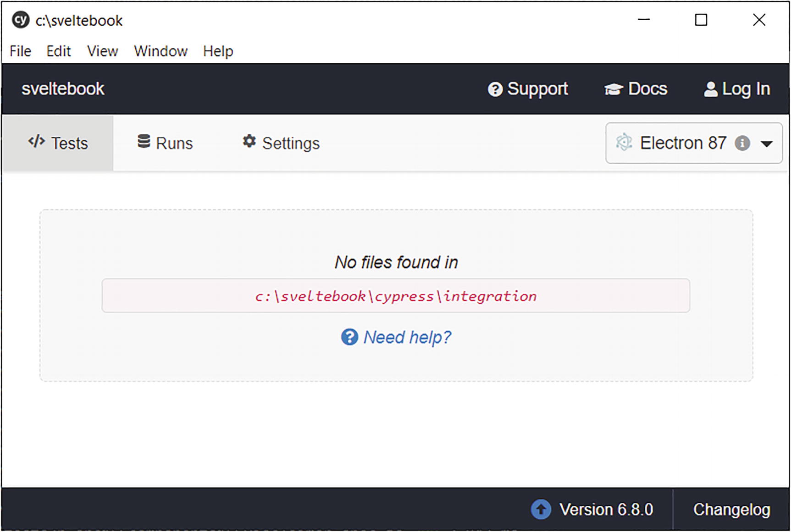Click the user icon beside Log In
This screenshot has width=791, height=532.
710,89
